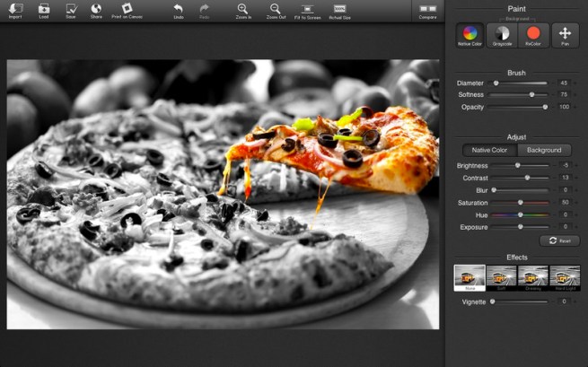588x367 pixels.
Task: Click the Softness slider track
Action: click(x=518, y=95)
